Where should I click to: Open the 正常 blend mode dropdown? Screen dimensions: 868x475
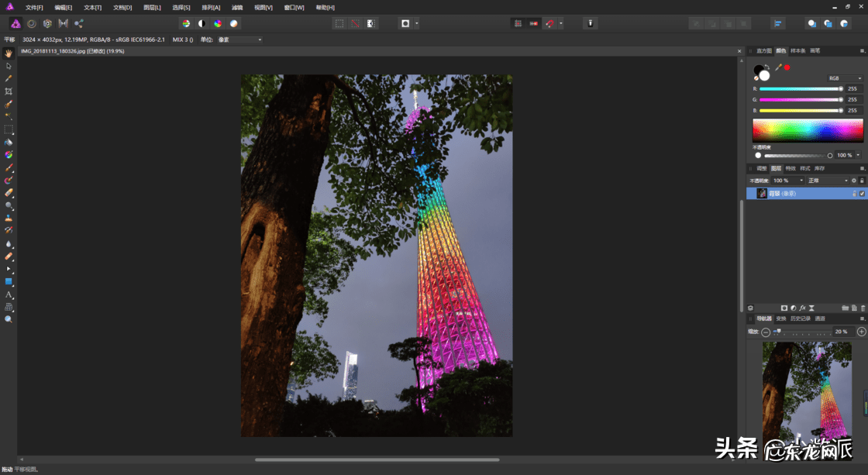(x=828, y=181)
